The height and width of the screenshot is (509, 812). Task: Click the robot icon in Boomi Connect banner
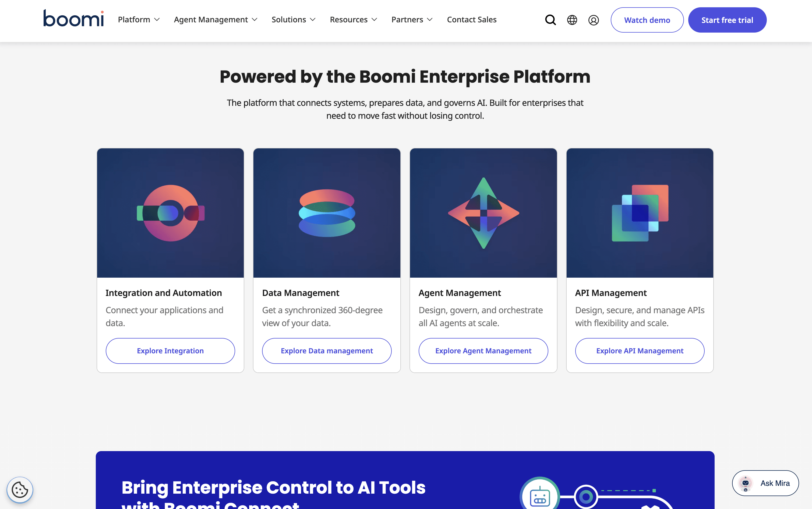(x=540, y=497)
